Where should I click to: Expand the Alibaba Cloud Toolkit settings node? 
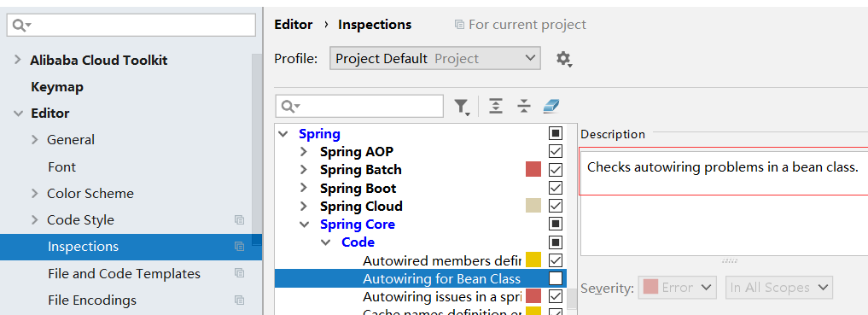18,60
